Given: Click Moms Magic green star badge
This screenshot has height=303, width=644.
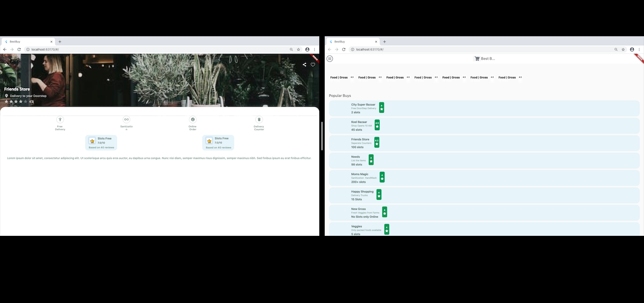Looking at the screenshot, I should tap(382, 177).
